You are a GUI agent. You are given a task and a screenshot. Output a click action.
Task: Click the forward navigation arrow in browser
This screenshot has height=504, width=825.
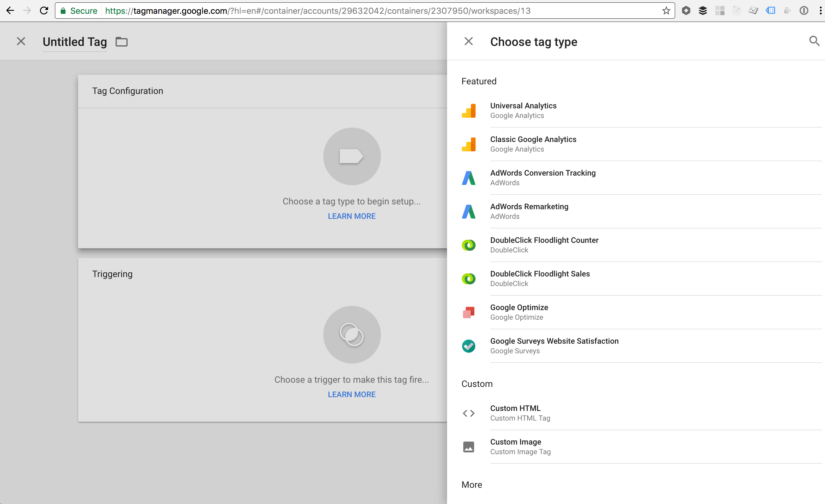(x=27, y=11)
